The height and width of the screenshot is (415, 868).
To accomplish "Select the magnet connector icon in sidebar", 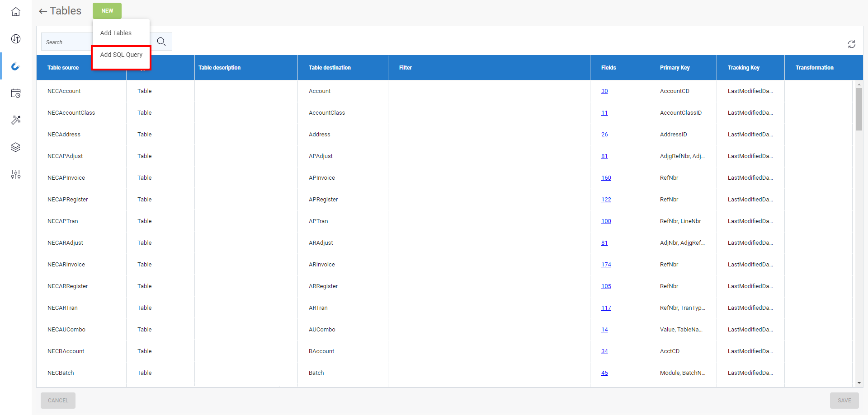I will pyautogui.click(x=16, y=66).
